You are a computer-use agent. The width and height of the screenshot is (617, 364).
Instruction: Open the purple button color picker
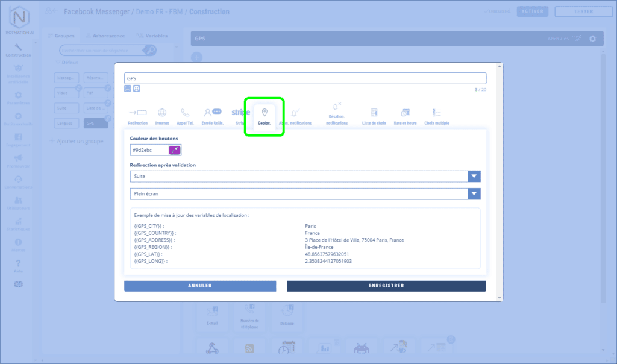tap(174, 149)
